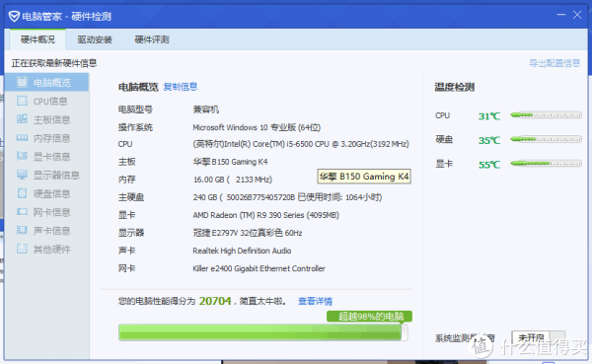Click the 超越98%的电脑 green badge

tap(369, 317)
